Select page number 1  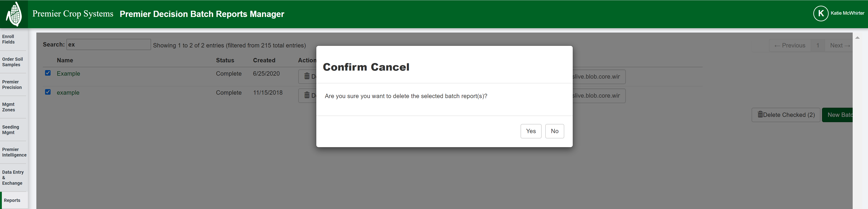tap(818, 45)
